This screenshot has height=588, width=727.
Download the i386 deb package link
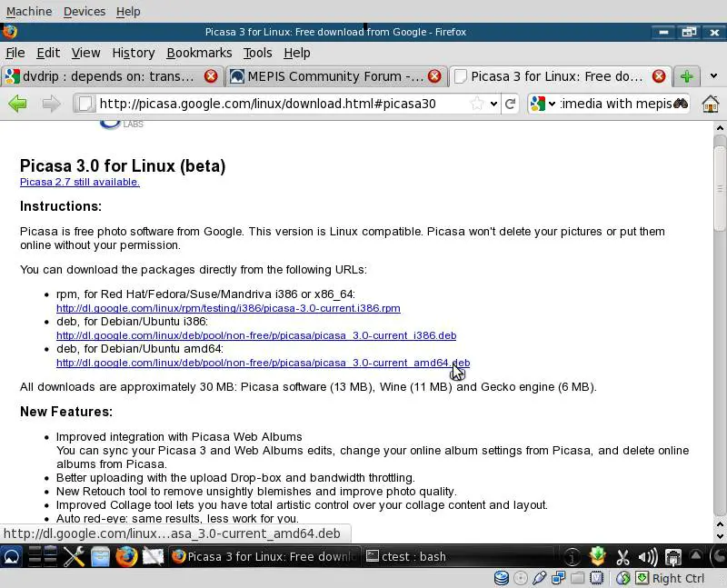(256, 335)
